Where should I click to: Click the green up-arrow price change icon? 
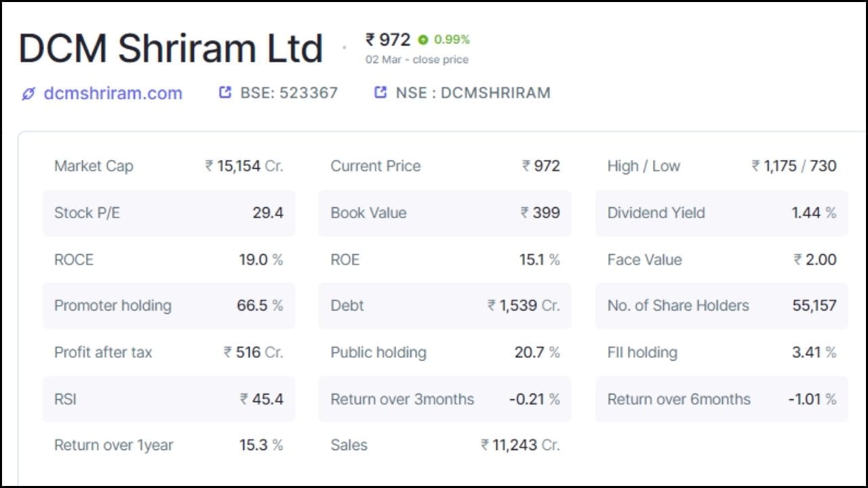(x=422, y=40)
